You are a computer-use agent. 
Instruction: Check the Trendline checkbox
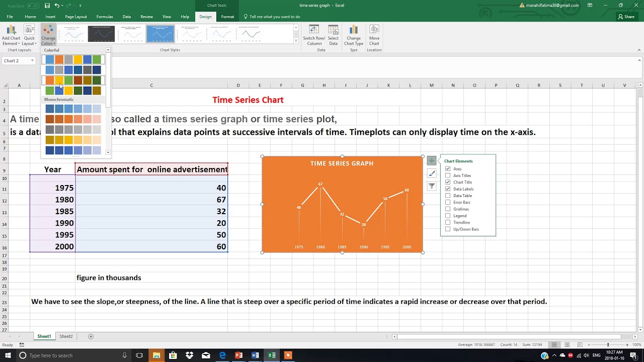point(448,222)
